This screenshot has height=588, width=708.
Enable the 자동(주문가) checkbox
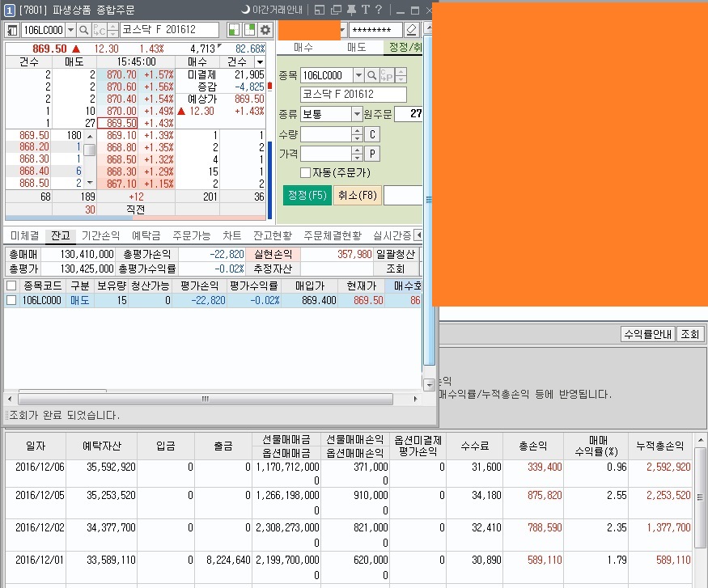point(305,172)
